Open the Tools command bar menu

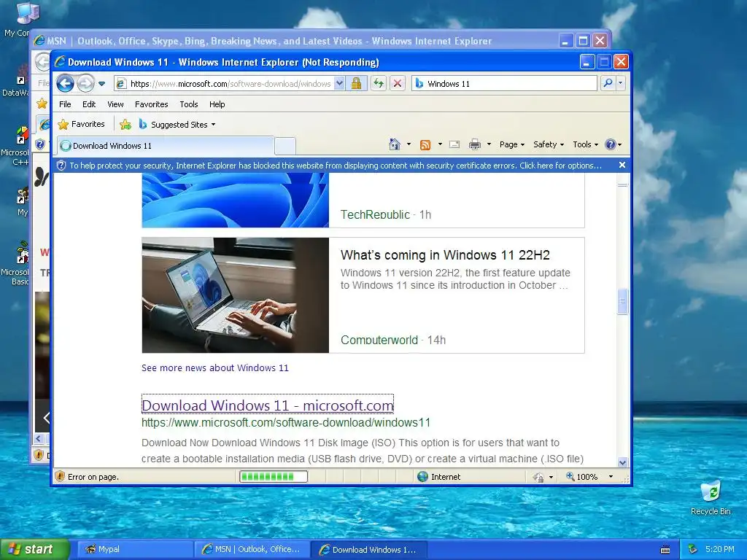585,144
